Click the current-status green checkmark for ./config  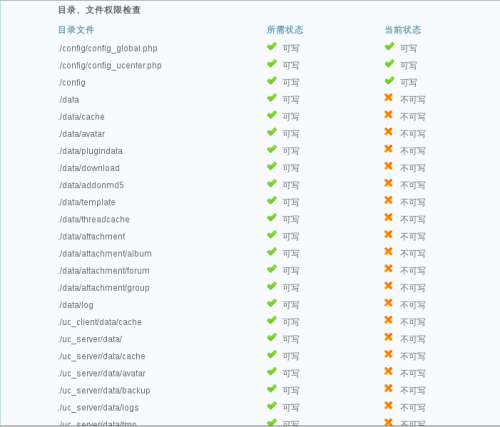coord(389,81)
